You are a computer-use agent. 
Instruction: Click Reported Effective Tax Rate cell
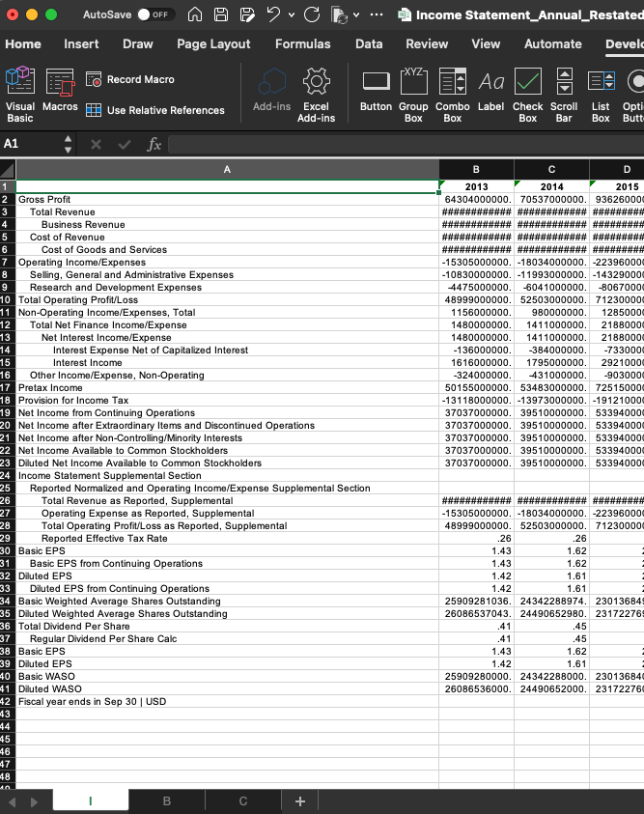click(227, 539)
